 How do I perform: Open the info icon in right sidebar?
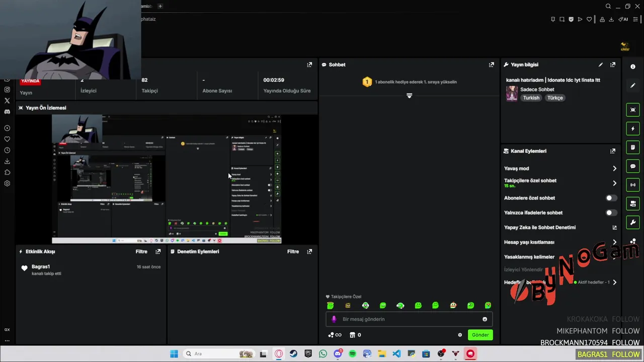[x=633, y=66]
